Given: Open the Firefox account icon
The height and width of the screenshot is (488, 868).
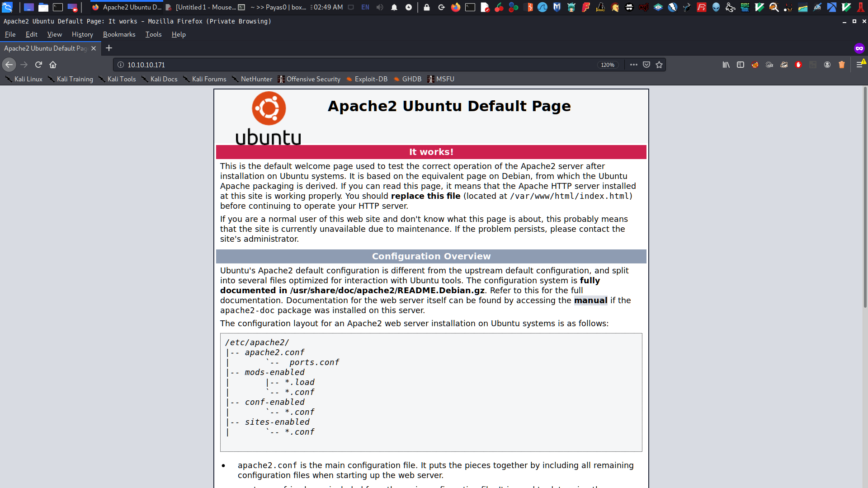Looking at the screenshot, I should click(x=827, y=65).
